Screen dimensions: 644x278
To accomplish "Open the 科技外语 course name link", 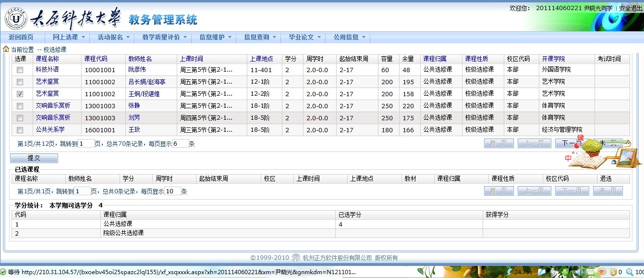I will click(x=47, y=69).
